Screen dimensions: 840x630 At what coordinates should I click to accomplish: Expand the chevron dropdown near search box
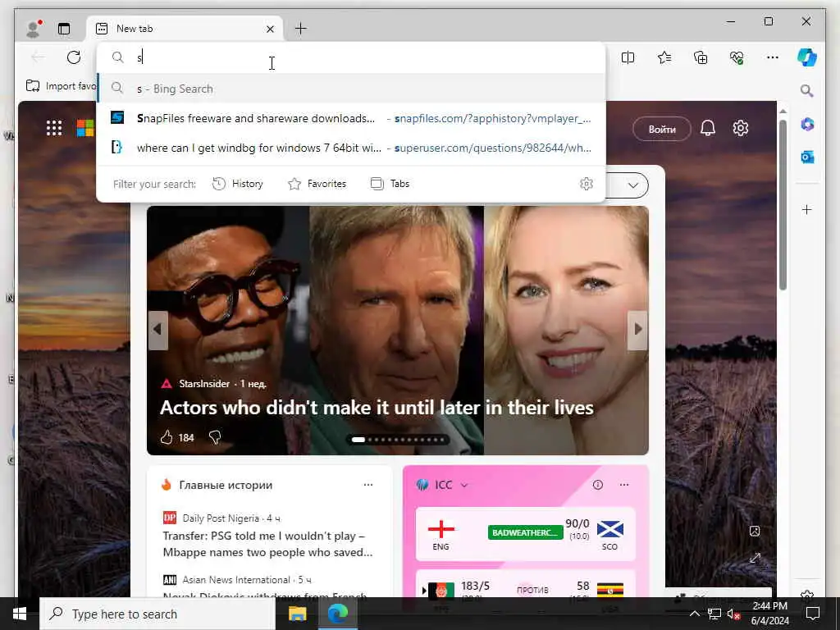tap(633, 185)
